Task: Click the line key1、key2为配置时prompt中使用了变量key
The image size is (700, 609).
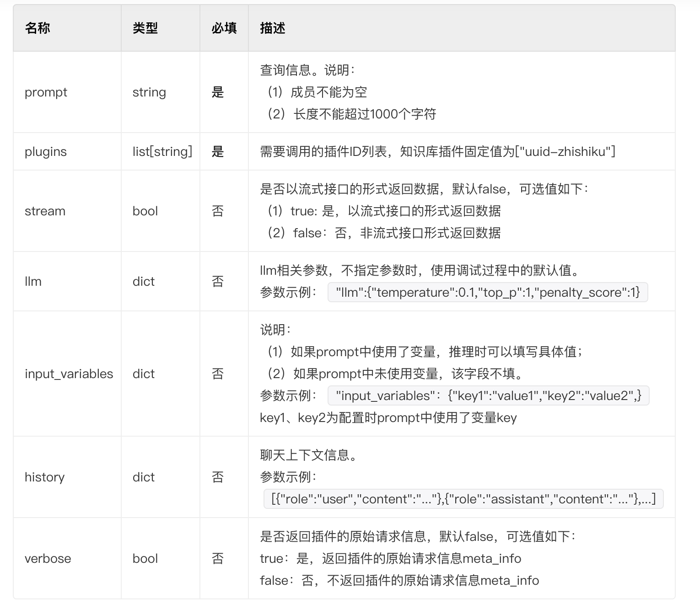Action: 388,418
